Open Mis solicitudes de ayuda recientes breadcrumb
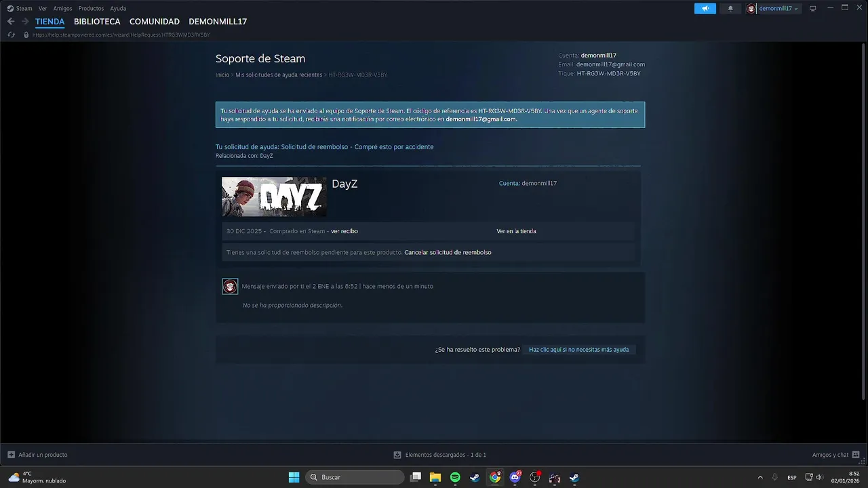 (x=279, y=75)
